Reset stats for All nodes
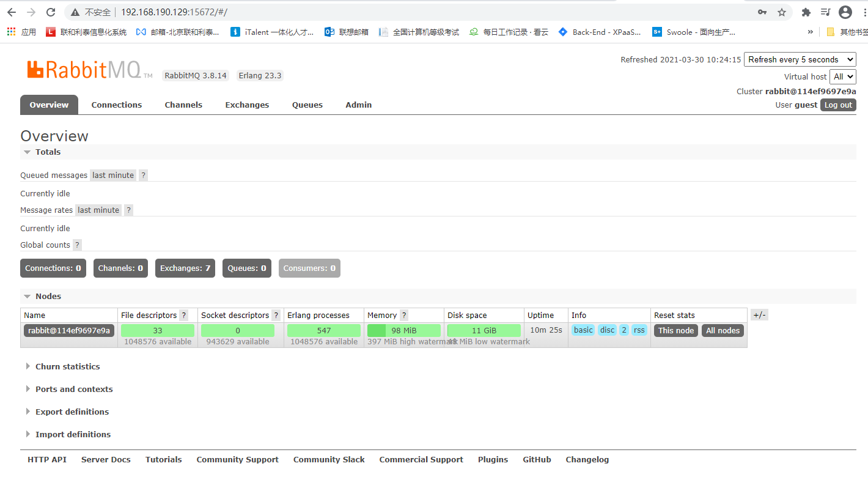Screen dimensions: 868x477 click(x=723, y=331)
